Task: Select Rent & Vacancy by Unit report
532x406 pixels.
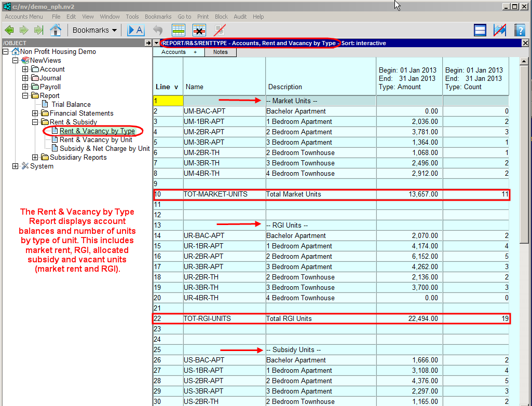Action: [x=96, y=140]
